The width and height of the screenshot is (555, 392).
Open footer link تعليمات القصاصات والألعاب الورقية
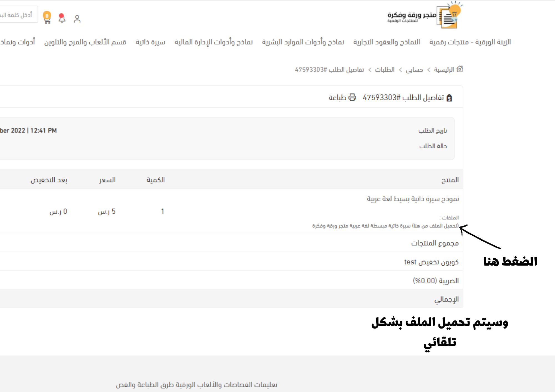tap(196, 385)
